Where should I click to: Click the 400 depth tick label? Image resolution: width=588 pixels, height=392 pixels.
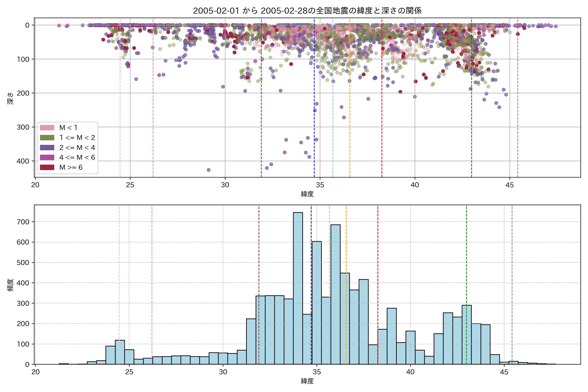click(23, 161)
